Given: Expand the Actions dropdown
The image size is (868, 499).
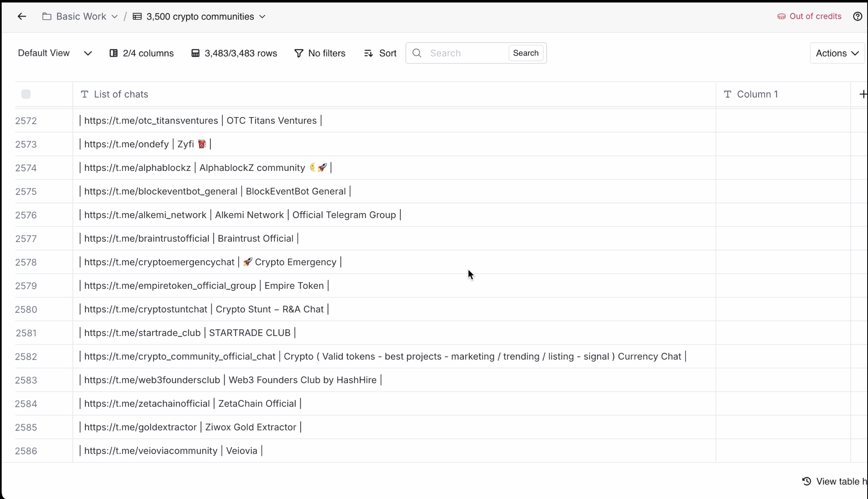Looking at the screenshot, I should (x=837, y=53).
